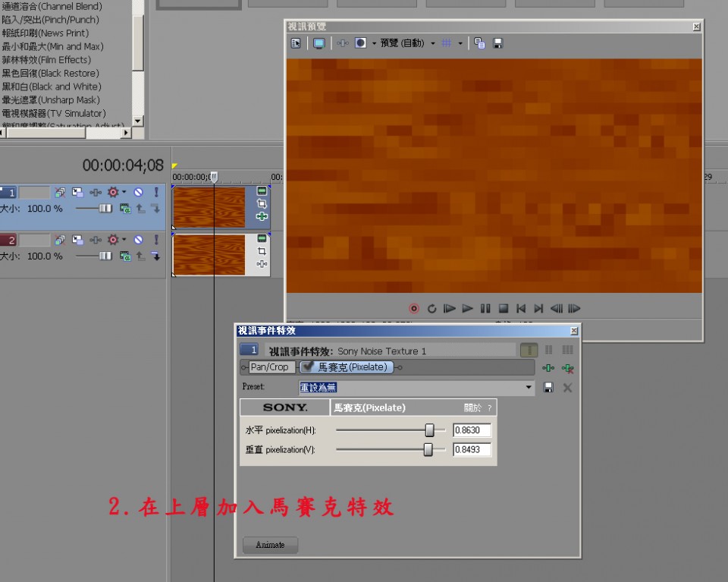The image size is (728, 582).
Task: Click Play From Start in preview transport
Action: pyautogui.click(x=449, y=308)
